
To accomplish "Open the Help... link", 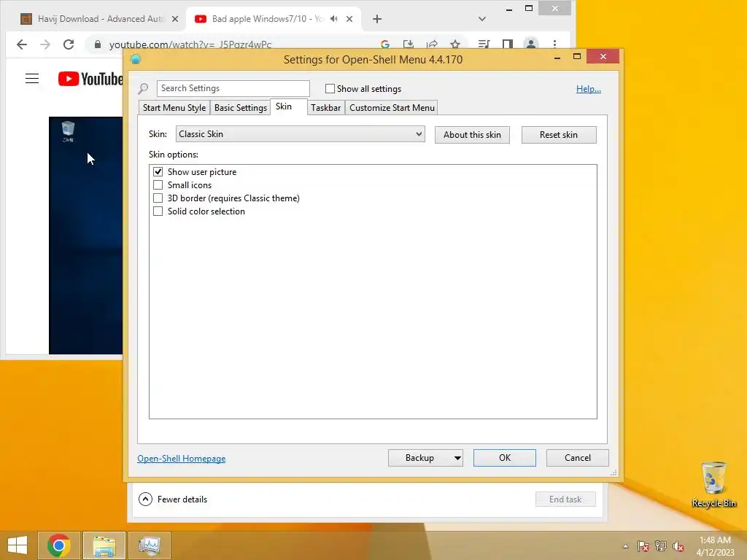I will (x=589, y=89).
